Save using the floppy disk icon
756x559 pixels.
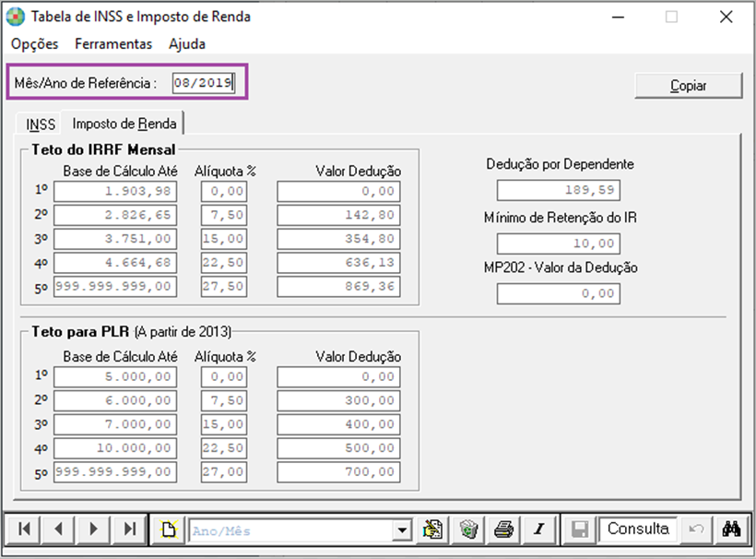click(x=580, y=529)
